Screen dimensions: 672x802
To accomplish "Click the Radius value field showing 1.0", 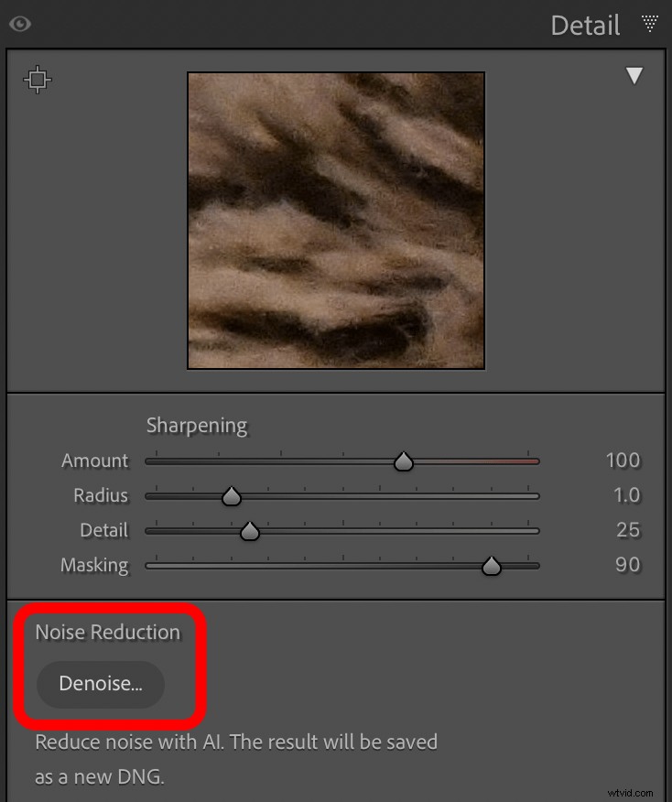I will click(x=626, y=495).
